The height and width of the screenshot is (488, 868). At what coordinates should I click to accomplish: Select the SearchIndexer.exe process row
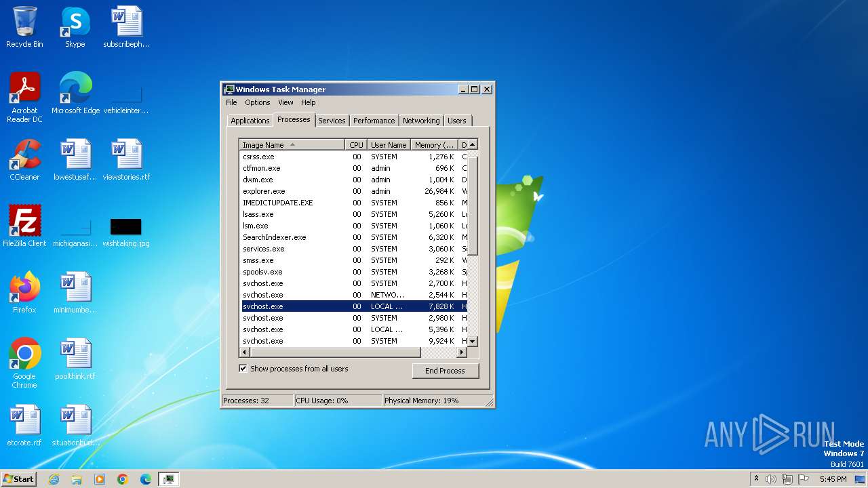click(353, 237)
